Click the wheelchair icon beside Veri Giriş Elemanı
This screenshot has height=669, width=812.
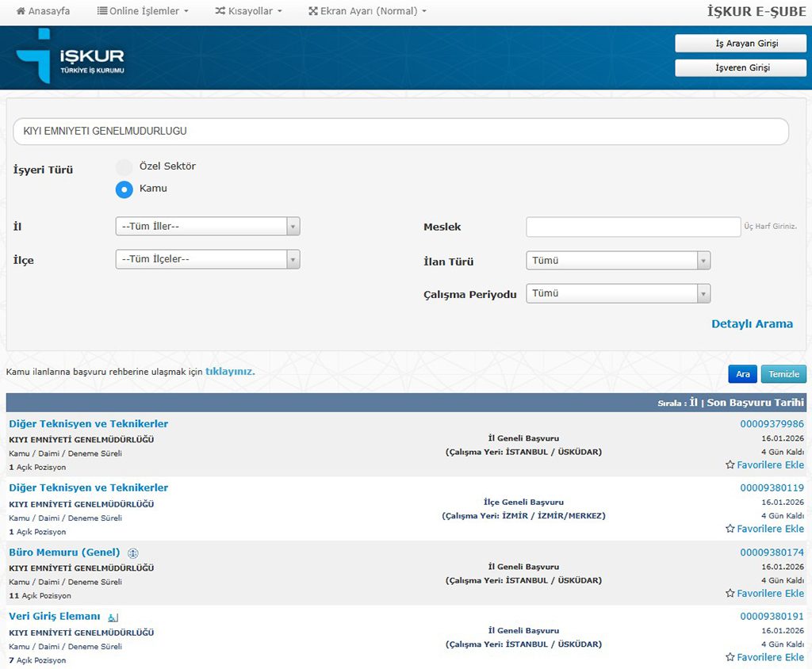coord(113,617)
